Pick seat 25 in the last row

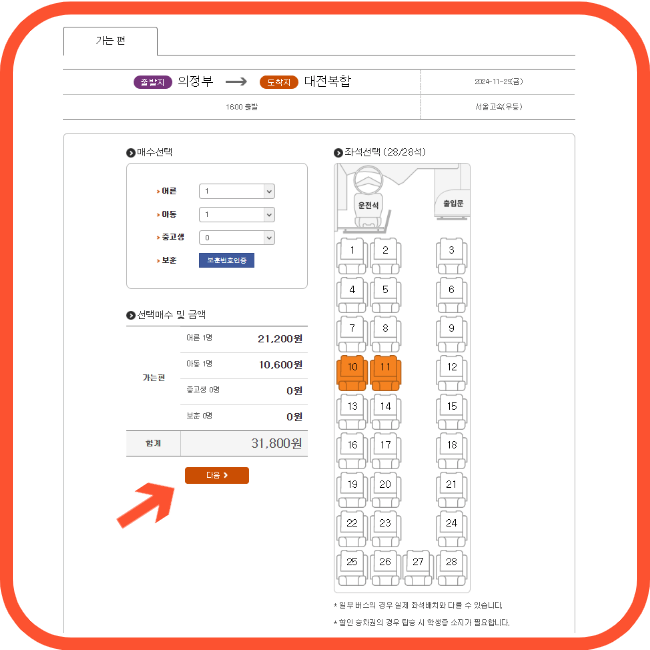(352, 567)
